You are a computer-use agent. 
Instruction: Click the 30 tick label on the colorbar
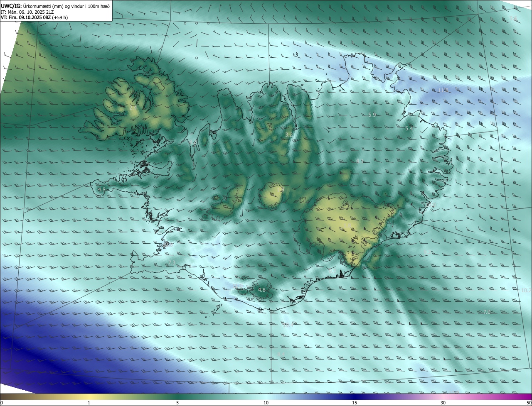[x=443, y=403]
